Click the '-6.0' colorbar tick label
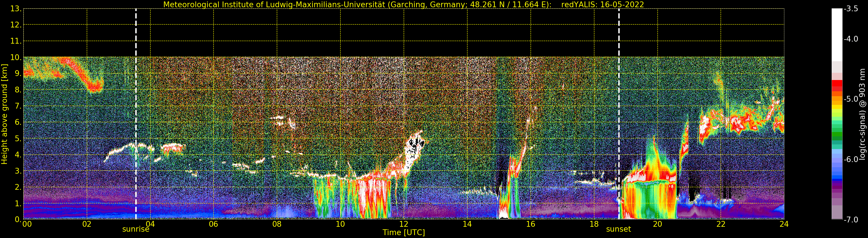 (x=851, y=159)
